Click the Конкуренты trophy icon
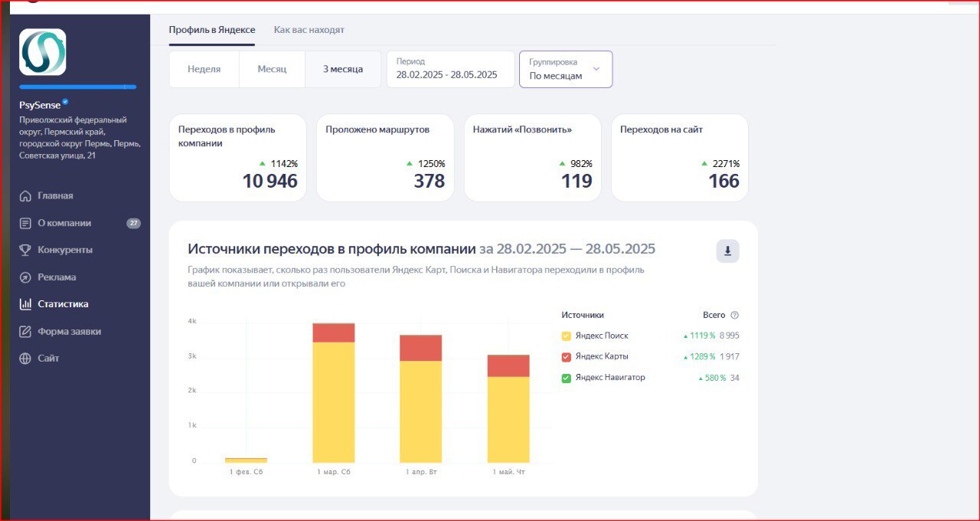The image size is (980, 521). (25, 250)
